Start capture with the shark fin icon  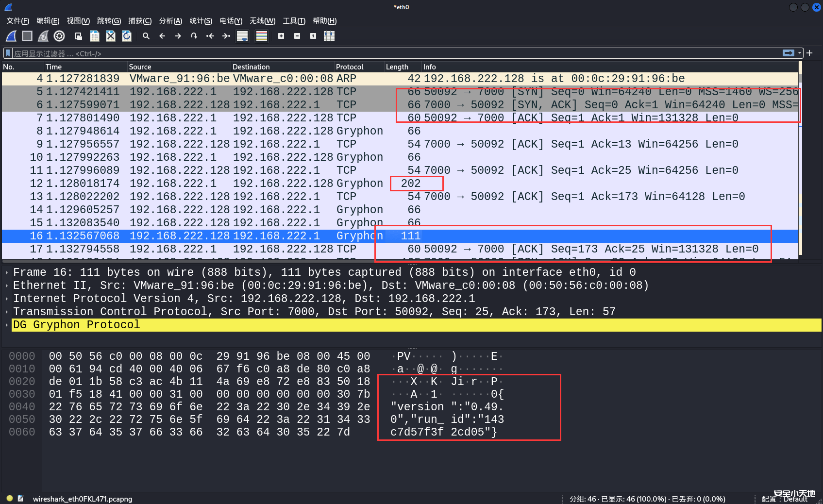(x=11, y=36)
